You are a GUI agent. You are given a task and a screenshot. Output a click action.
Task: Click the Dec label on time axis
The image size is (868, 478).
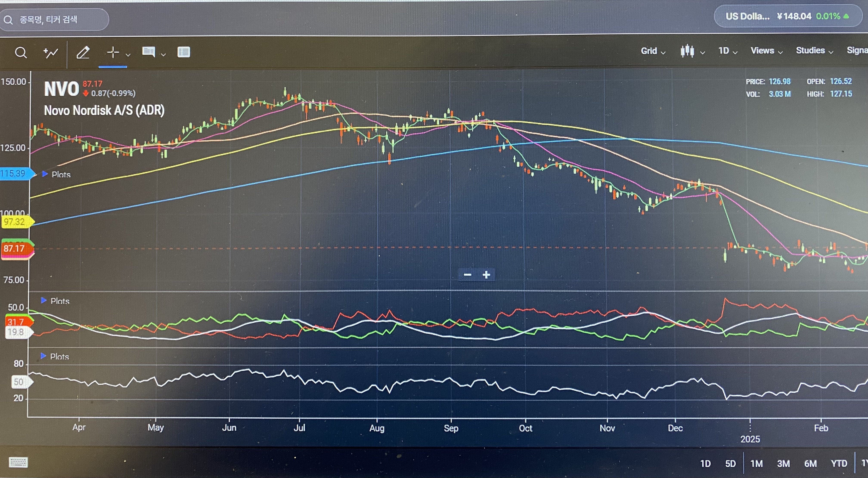(675, 428)
